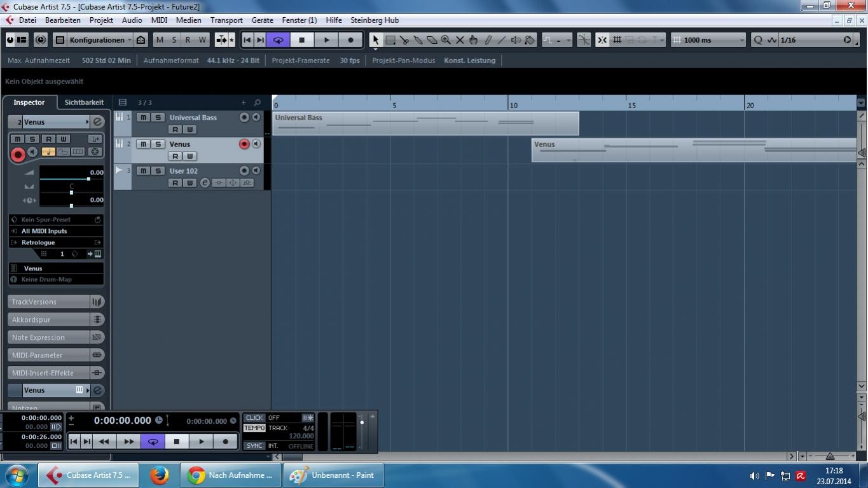The height and width of the screenshot is (488, 868).
Task: Click the constrain delay compensation button
Action: [x=41, y=40]
